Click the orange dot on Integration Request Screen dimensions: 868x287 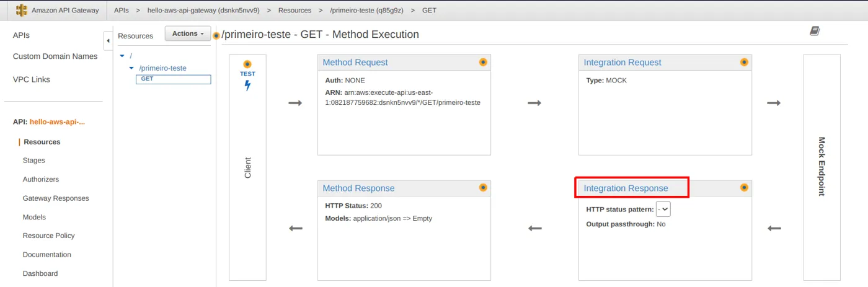tap(744, 62)
